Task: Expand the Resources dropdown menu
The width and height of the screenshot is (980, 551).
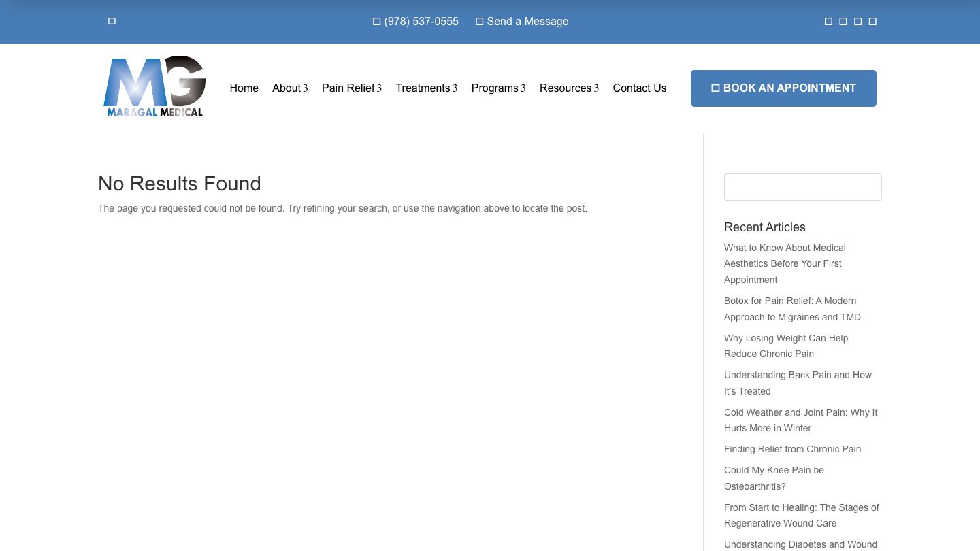Action: 569,88
